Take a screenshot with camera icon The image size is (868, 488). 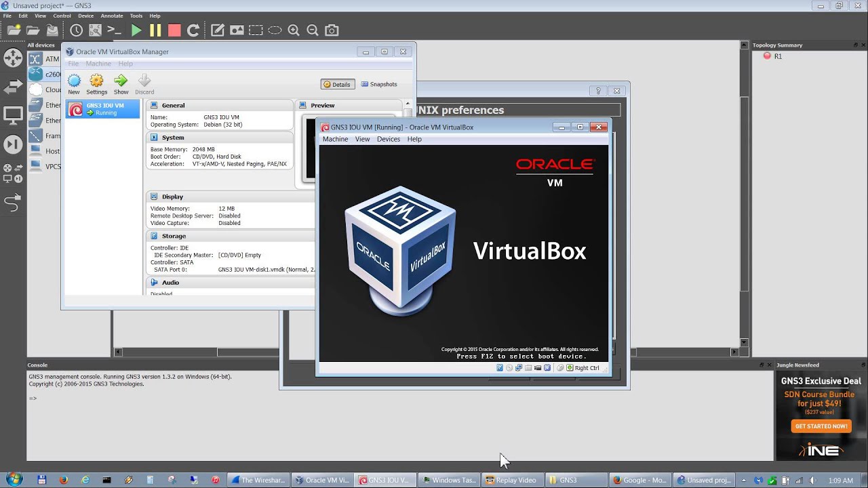coord(332,30)
